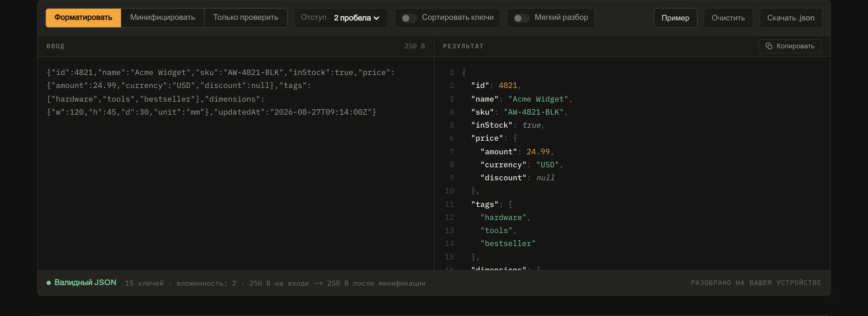Click inside the ВВОД JSON input area

[236, 163]
